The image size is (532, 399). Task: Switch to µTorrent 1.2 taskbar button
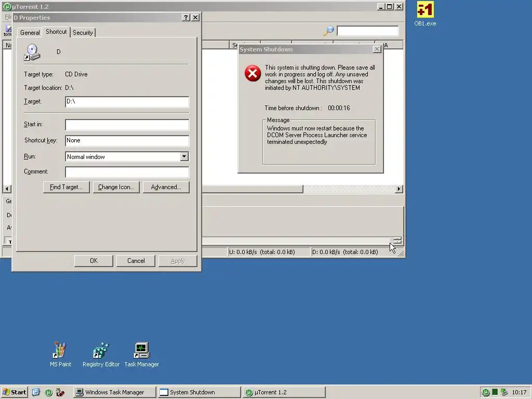pyautogui.click(x=284, y=392)
